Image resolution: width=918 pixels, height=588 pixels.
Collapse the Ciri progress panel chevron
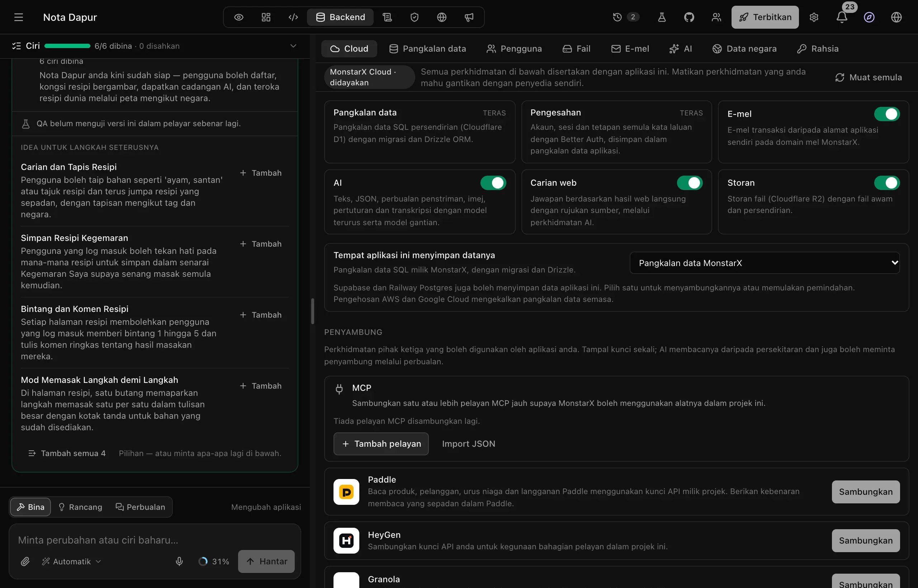coord(293,46)
